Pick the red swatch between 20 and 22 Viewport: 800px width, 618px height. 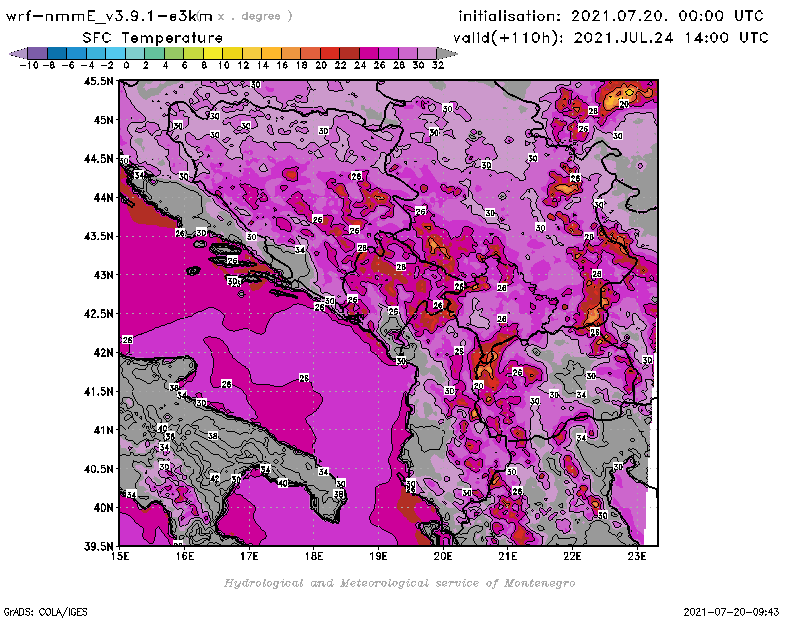pos(330,53)
